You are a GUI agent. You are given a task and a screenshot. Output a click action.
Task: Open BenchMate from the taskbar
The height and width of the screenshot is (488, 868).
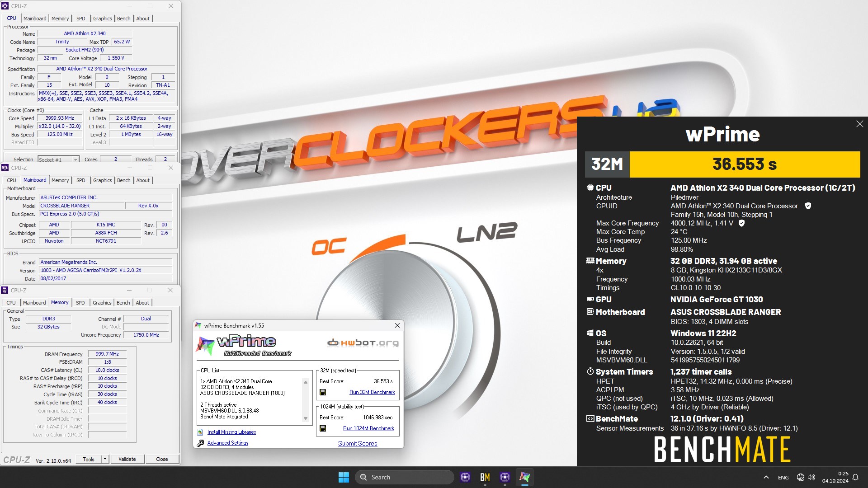pyautogui.click(x=485, y=477)
